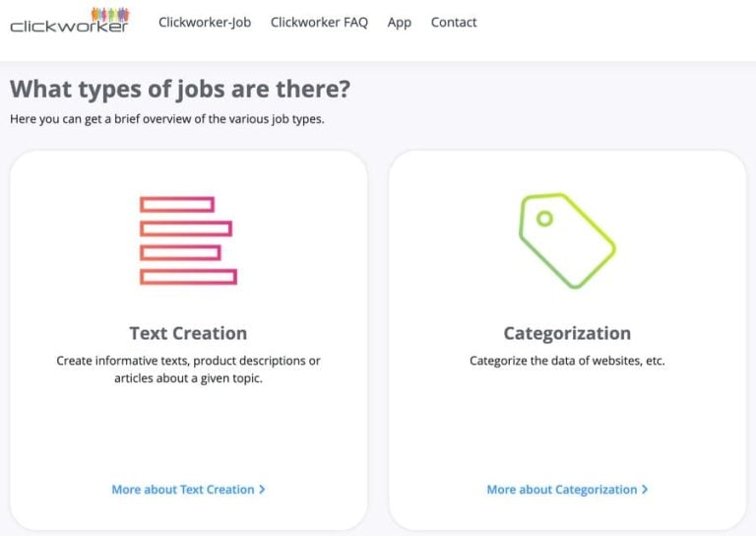Open the App navigation item
The height and width of the screenshot is (536, 756).
click(x=400, y=22)
